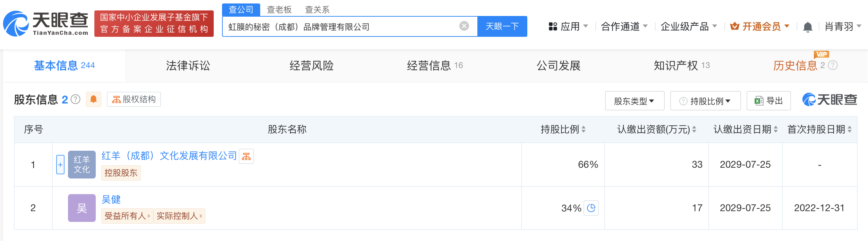This screenshot has width=868, height=241.
Task: Open the notification bell
Action: click(808, 27)
